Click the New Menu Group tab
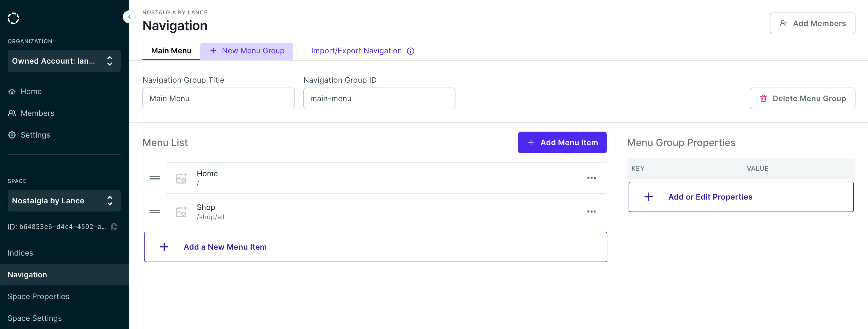The width and height of the screenshot is (868, 329). point(247,51)
